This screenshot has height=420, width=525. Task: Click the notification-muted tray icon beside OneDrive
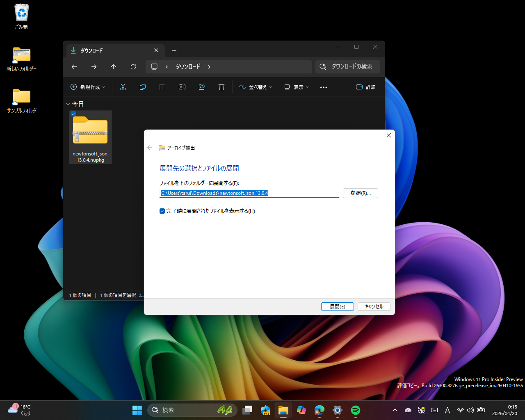[x=421, y=410]
